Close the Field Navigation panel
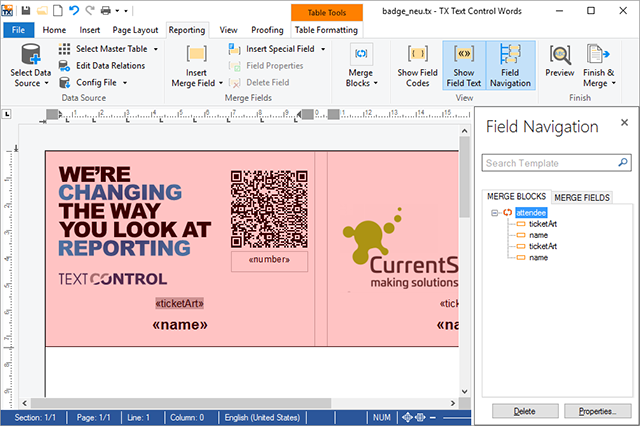Viewport: 640px width, 426px height. point(624,122)
